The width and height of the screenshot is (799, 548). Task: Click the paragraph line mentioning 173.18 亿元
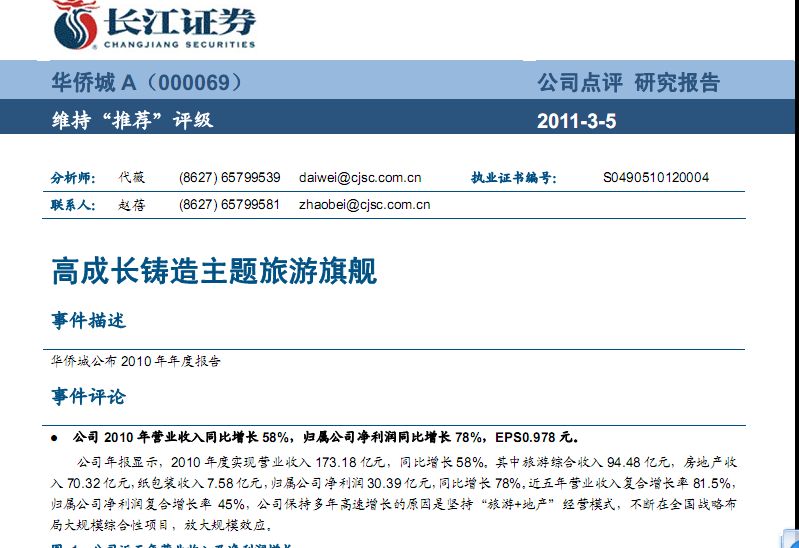coord(407,462)
